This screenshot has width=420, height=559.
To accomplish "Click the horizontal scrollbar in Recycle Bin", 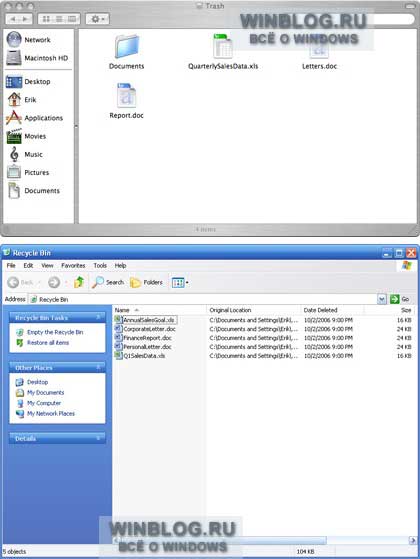I will coord(223,540).
